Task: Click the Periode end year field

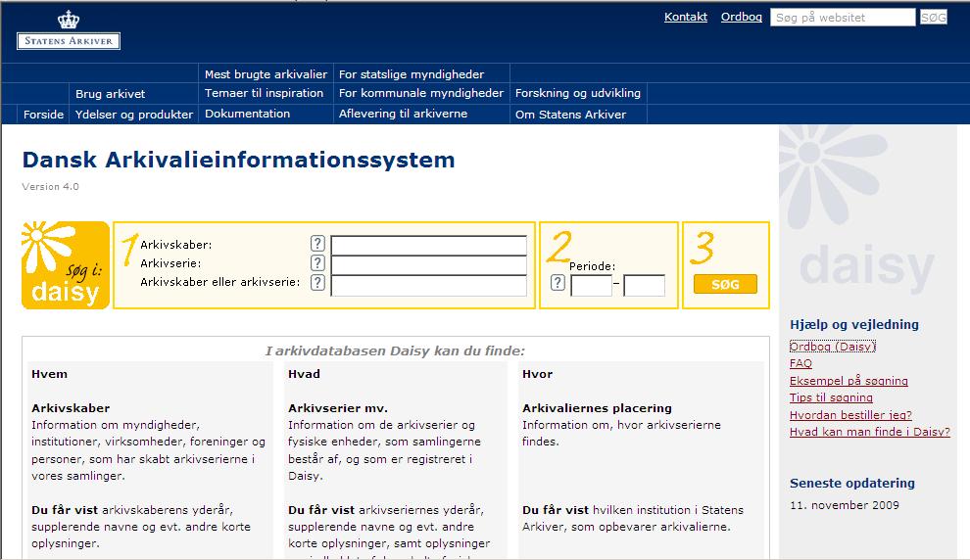Action: point(644,286)
